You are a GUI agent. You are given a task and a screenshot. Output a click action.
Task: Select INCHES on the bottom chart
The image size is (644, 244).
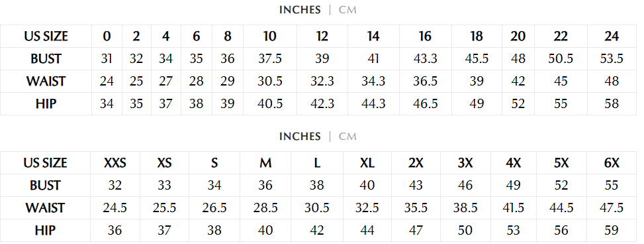300,136
